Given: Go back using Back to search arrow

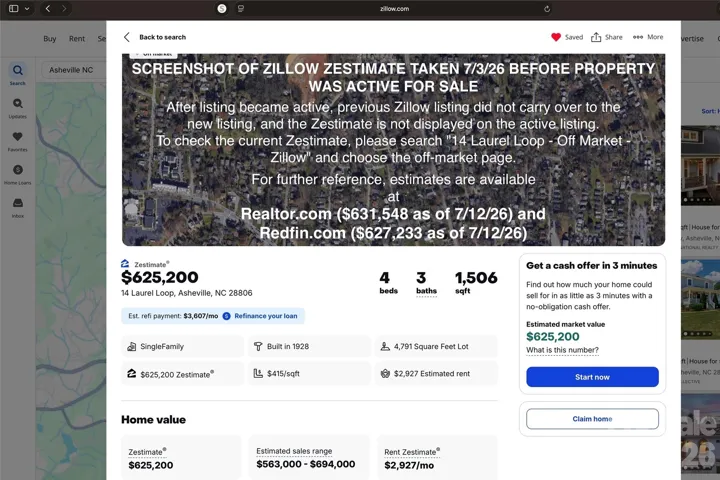Looking at the screenshot, I should (127, 37).
